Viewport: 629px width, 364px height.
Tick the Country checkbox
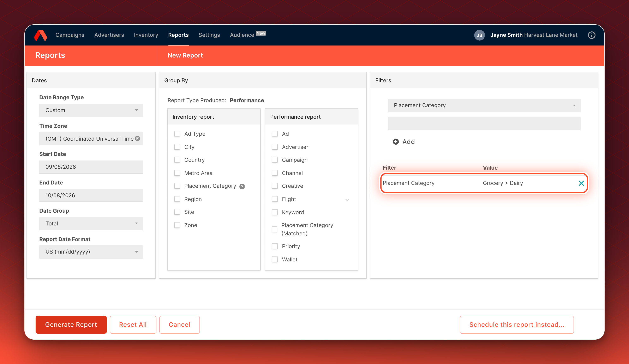click(177, 160)
